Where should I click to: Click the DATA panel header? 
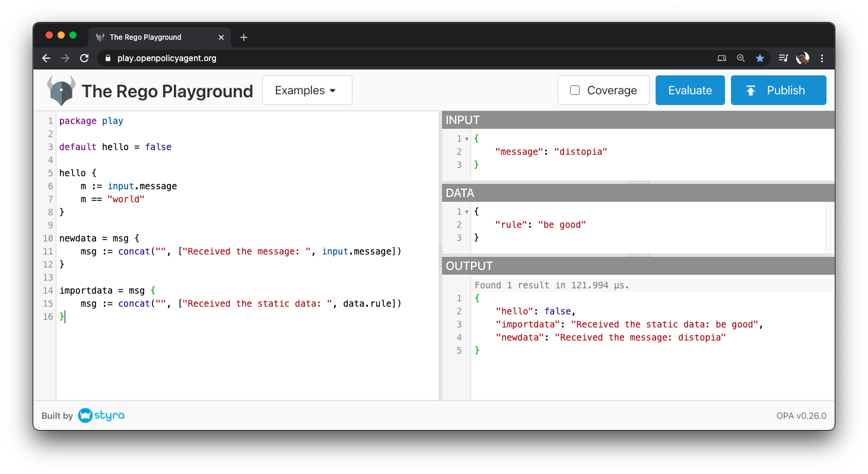(638, 193)
